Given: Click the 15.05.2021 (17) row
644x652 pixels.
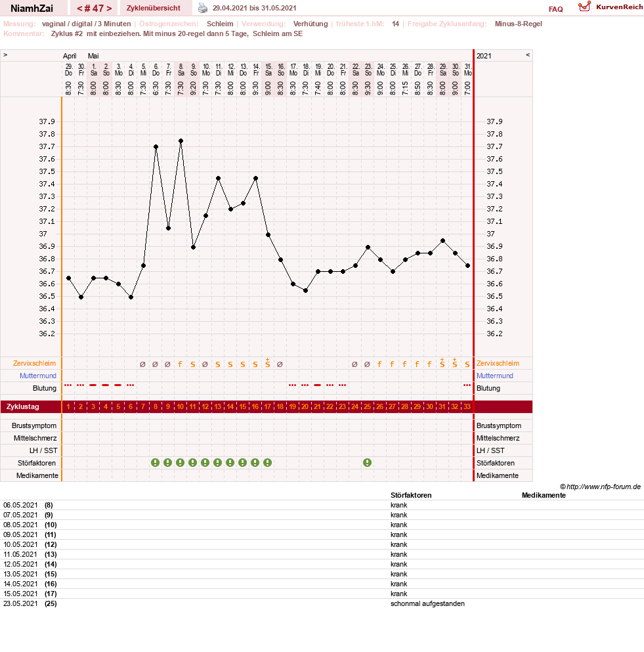Looking at the screenshot, I should click(322, 594).
